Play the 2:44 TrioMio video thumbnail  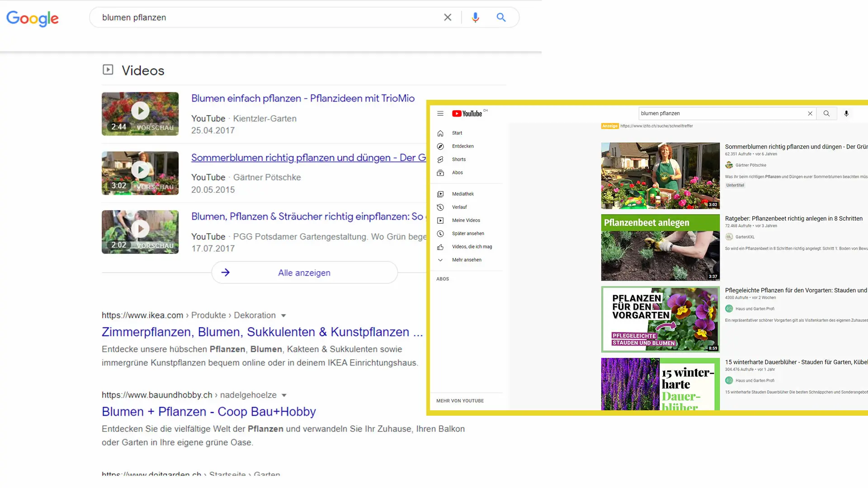coord(140,114)
